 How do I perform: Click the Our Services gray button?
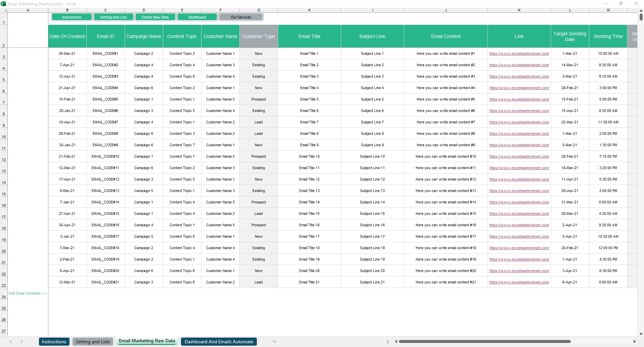pos(241,17)
